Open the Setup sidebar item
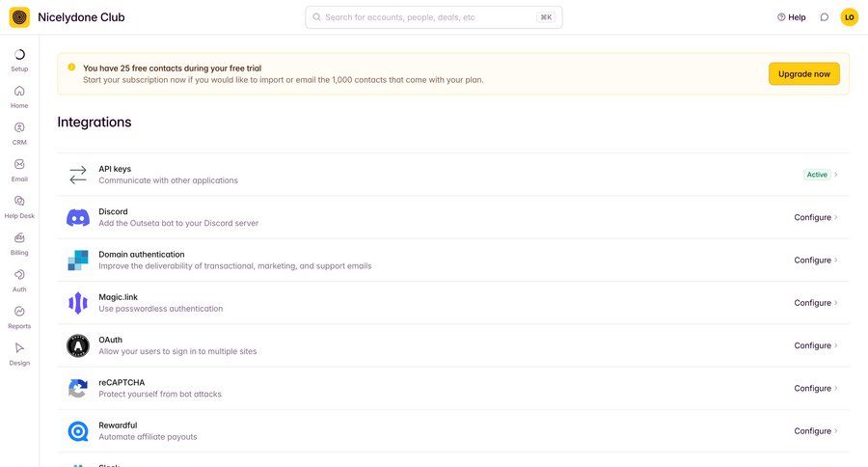 coord(19,61)
